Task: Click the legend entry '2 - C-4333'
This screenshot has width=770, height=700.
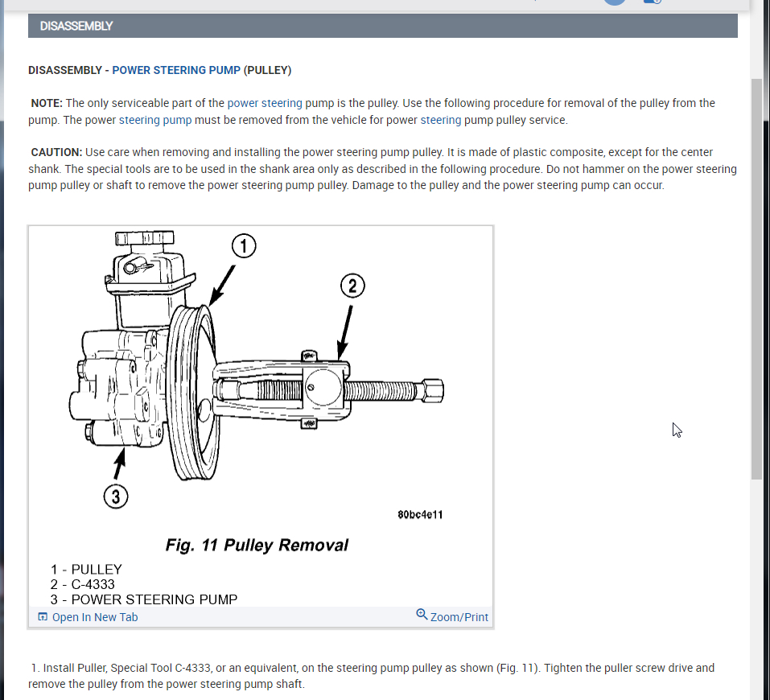Action: coord(83,585)
